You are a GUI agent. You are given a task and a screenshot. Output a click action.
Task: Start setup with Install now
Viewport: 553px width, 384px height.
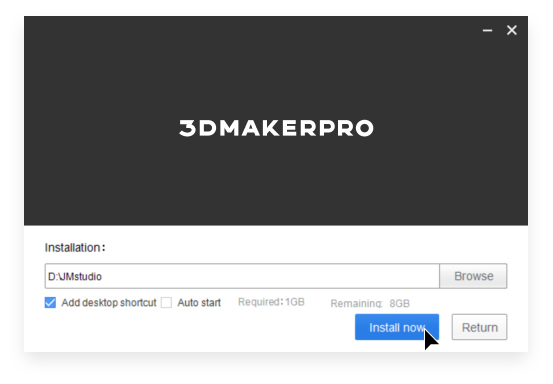click(397, 327)
